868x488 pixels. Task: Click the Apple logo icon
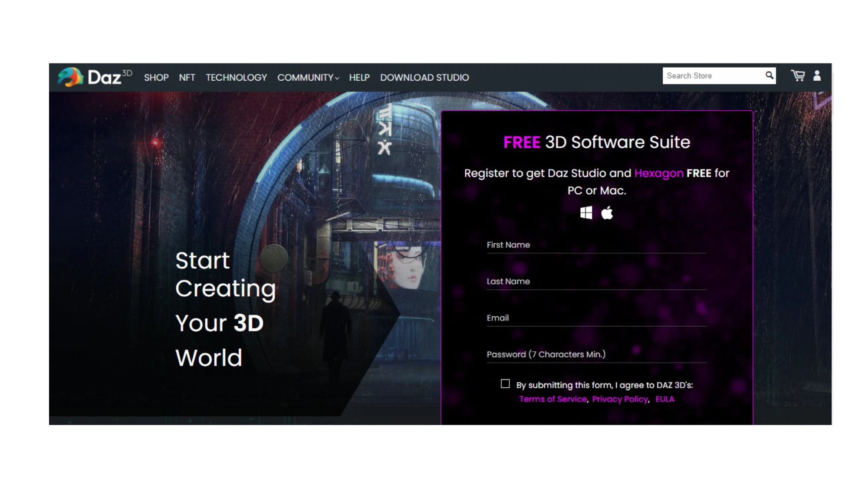coord(607,213)
